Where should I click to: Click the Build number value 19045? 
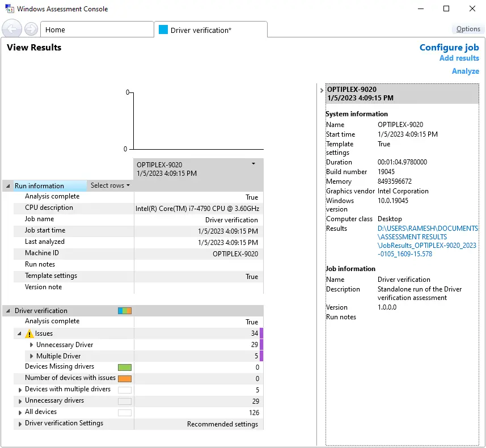[x=386, y=172]
